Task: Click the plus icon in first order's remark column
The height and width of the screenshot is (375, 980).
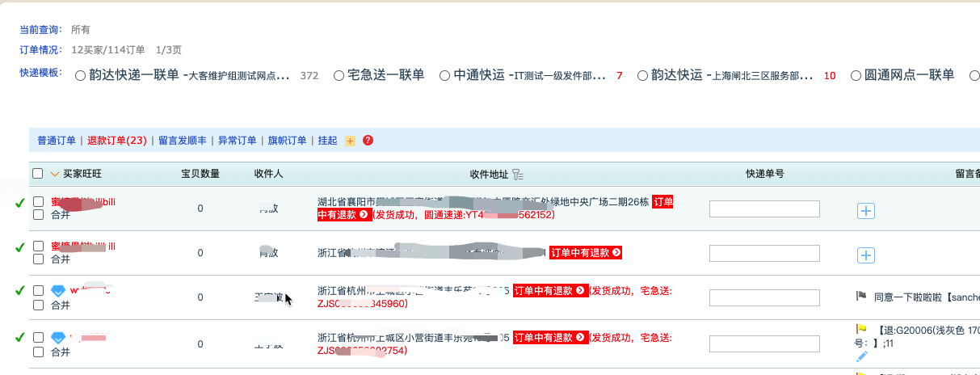Action: tap(865, 211)
